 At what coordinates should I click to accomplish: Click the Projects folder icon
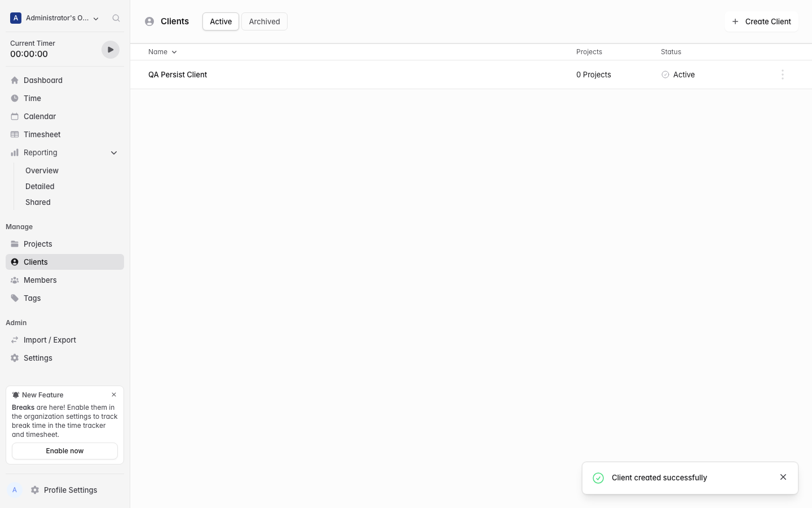tap(15, 244)
